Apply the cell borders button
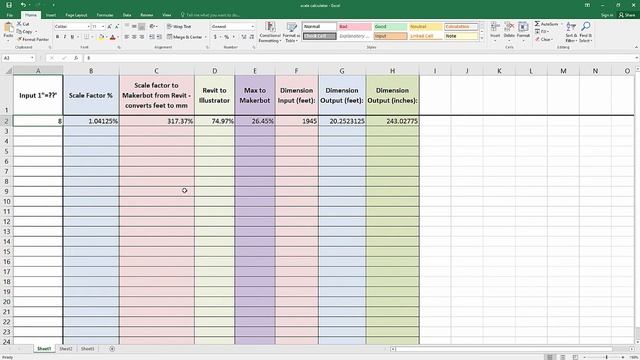The image size is (640, 360). click(x=86, y=37)
